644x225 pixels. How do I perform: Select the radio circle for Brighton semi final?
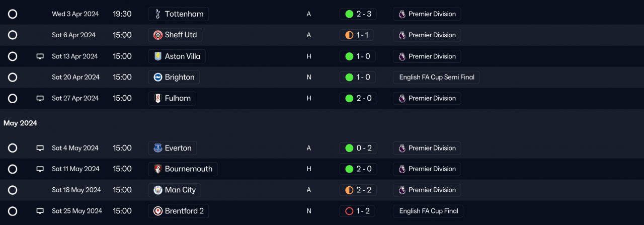coord(13,78)
